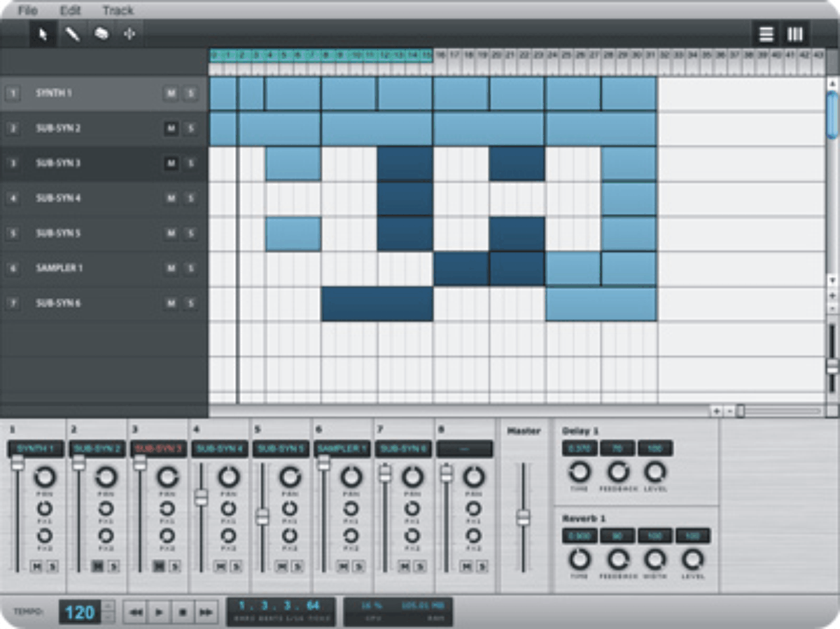Increase tempo with the up stepper arrow
The height and width of the screenshot is (629, 840).
pos(108,607)
